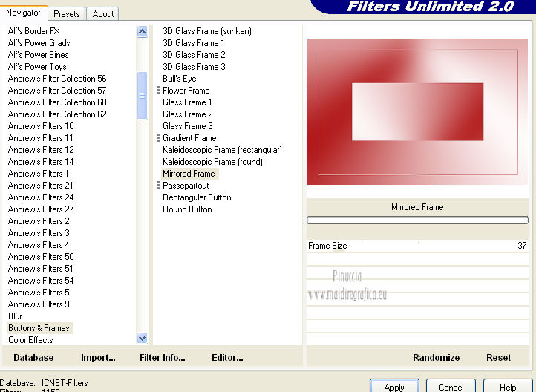Choose Andrew's Filter Collection 60
This screenshot has height=392, width=536.
(57, 102)
